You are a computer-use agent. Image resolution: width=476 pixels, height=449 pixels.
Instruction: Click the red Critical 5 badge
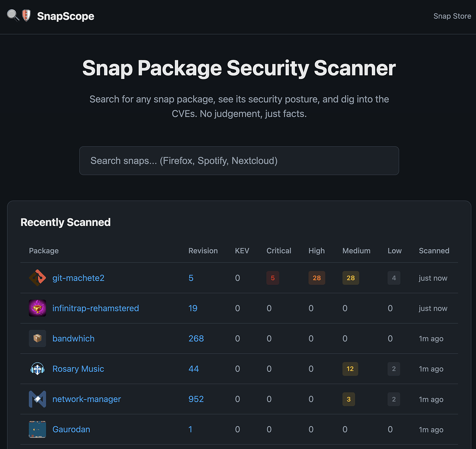(x=273, y=278)
